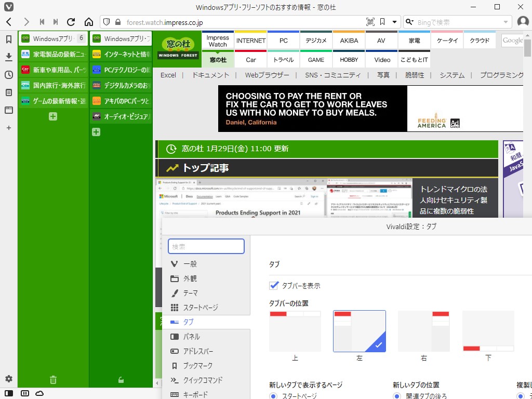Click the sync cloud icon in status bar

pos(40,393)
